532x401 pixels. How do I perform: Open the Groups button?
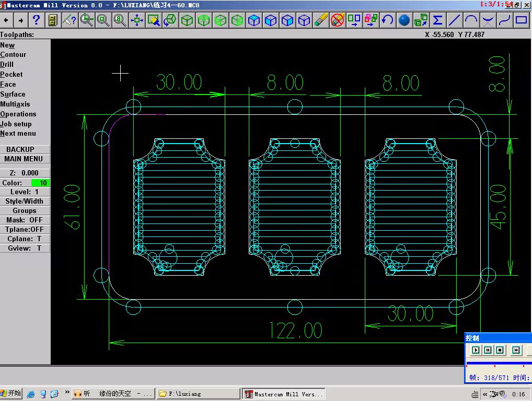(x=25, y=210)
